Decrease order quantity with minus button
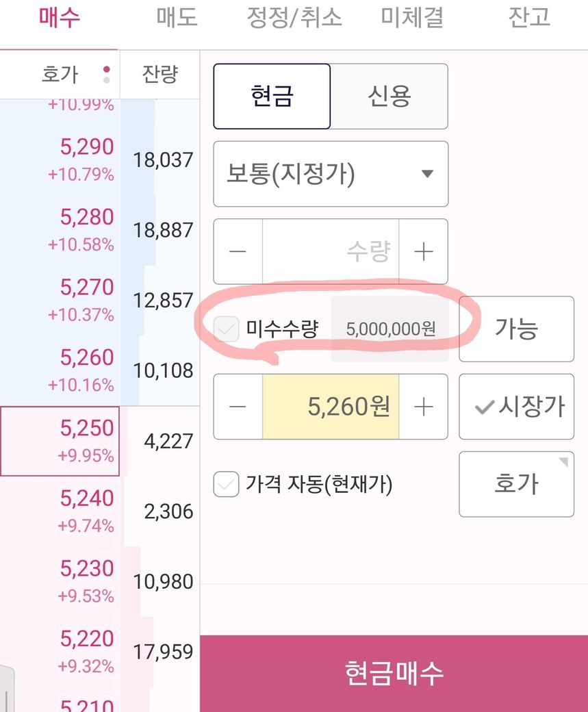The width and height of the screenshot is (588, 712). (x=238, y=252)
